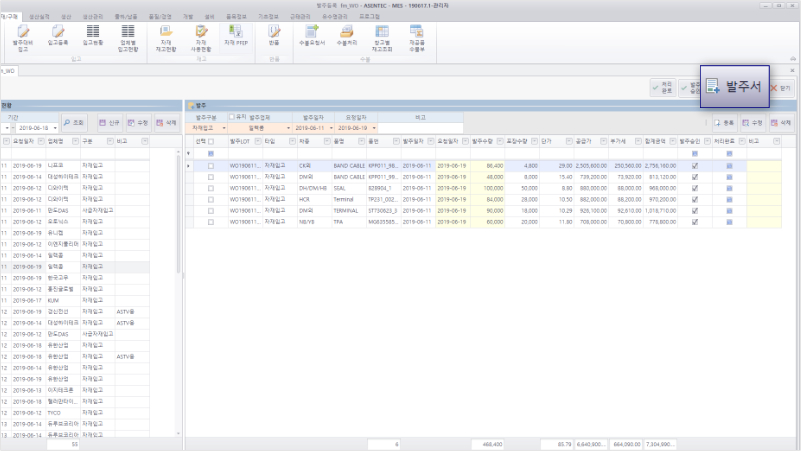The image size is (801, 451).
Task: Open the 재공품 수불부 ribbon icon
Action: click(x=417, y=38)
